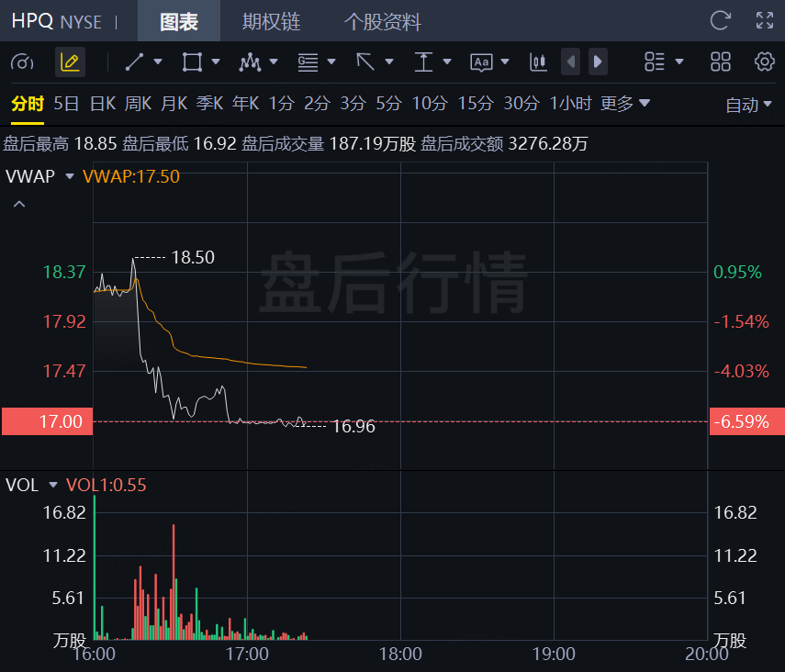Select the trend line drawing tool
Screen dimensions: 785x672
[x=135, y=62]
